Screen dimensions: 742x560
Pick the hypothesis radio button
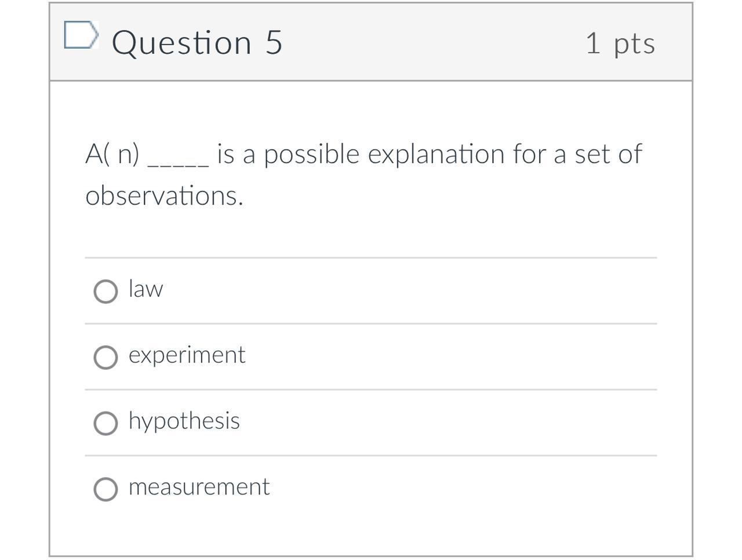(106, 423)
